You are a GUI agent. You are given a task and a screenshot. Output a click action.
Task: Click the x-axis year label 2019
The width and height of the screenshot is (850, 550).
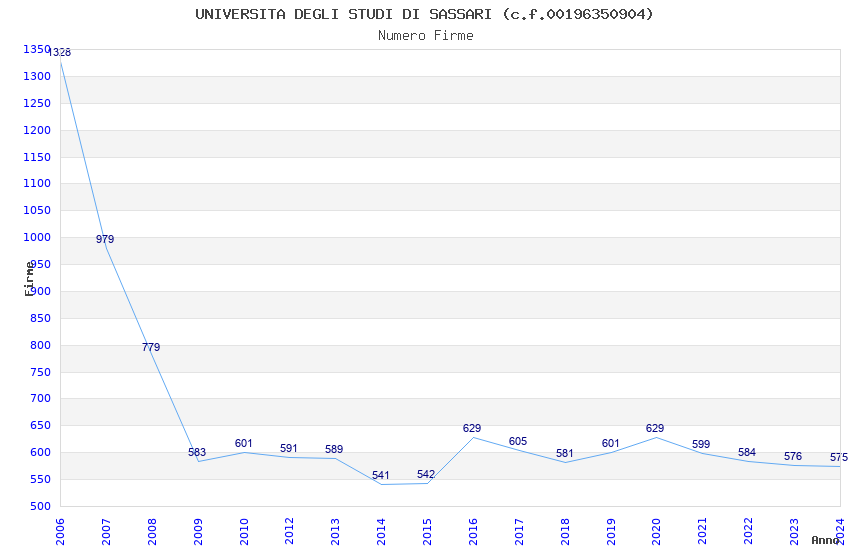point(611,532)
